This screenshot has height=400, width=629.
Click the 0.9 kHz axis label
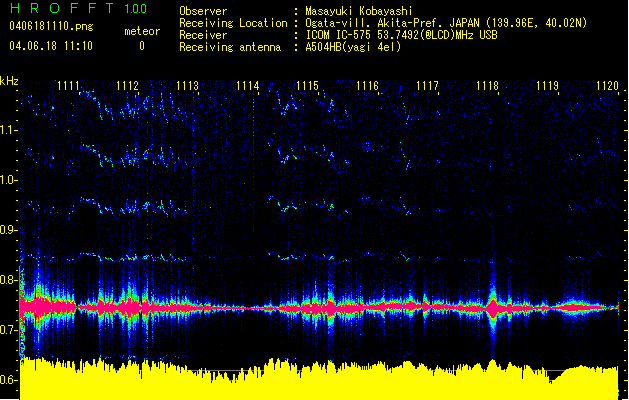(x=8, y=230)
